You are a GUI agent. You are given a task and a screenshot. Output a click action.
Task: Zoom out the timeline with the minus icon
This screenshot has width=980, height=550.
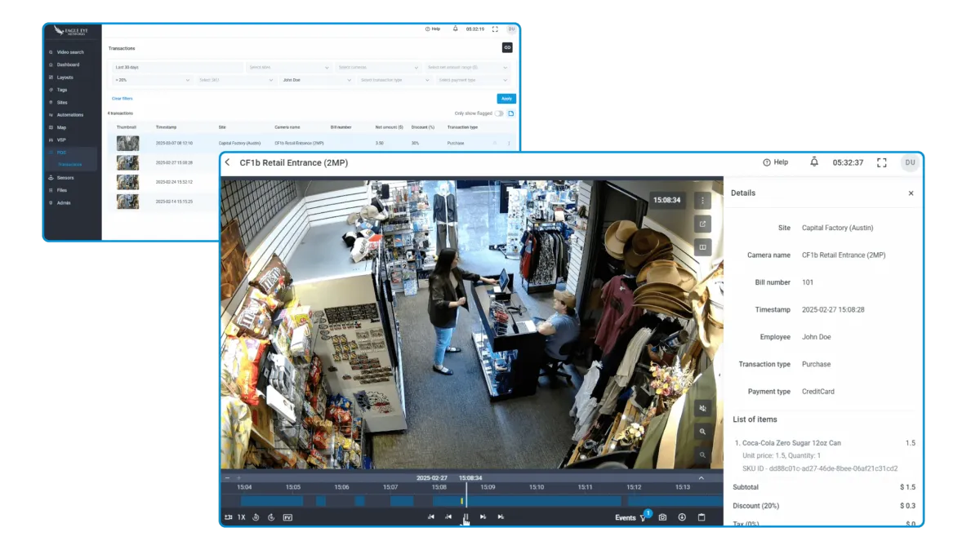[228, 478]
